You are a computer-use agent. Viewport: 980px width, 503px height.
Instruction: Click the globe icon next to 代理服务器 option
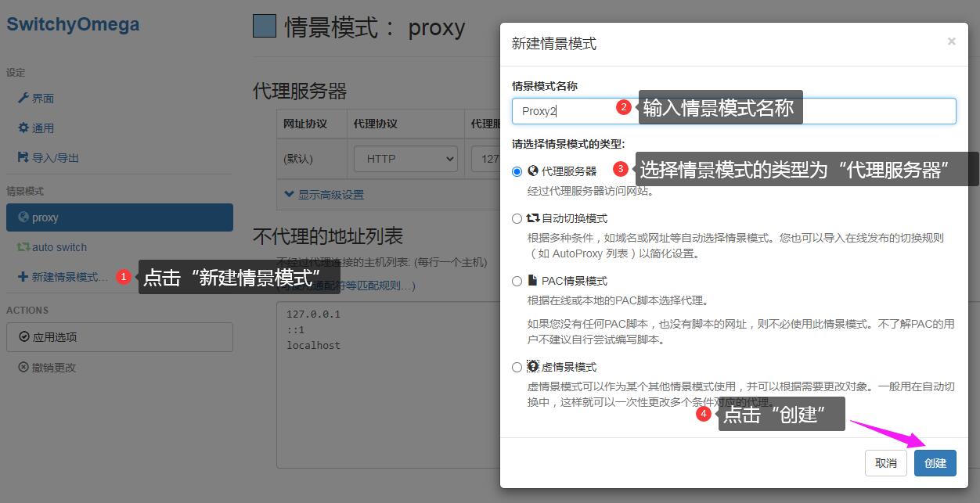coord(533,171)
